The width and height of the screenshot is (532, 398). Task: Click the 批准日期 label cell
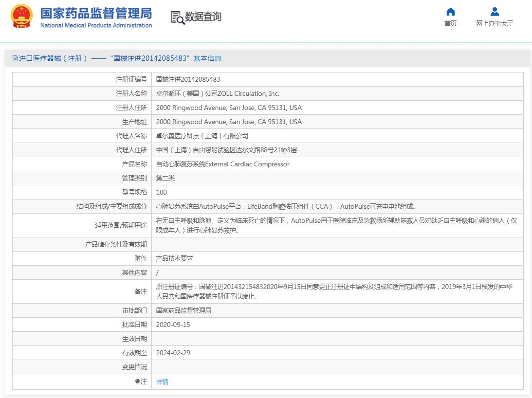click(82, 325)
